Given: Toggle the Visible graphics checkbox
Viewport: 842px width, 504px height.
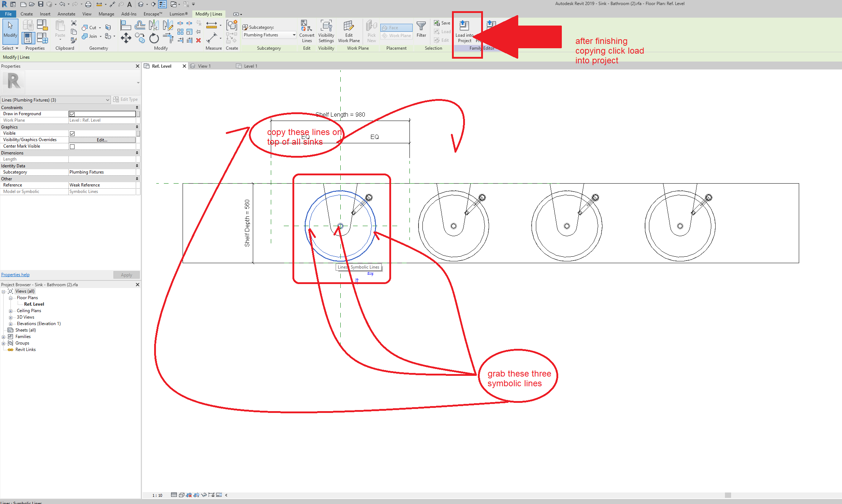Looking at the screenshot, I should pos(72,133).
